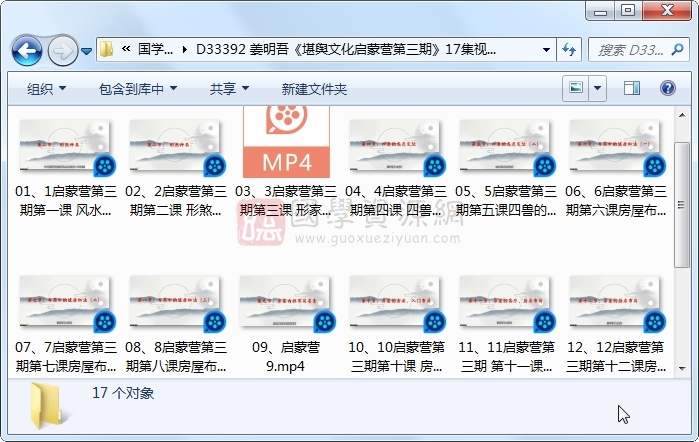Click the scrollbar up arrow
Screen dimensions: 699x442
coord(682,115)
